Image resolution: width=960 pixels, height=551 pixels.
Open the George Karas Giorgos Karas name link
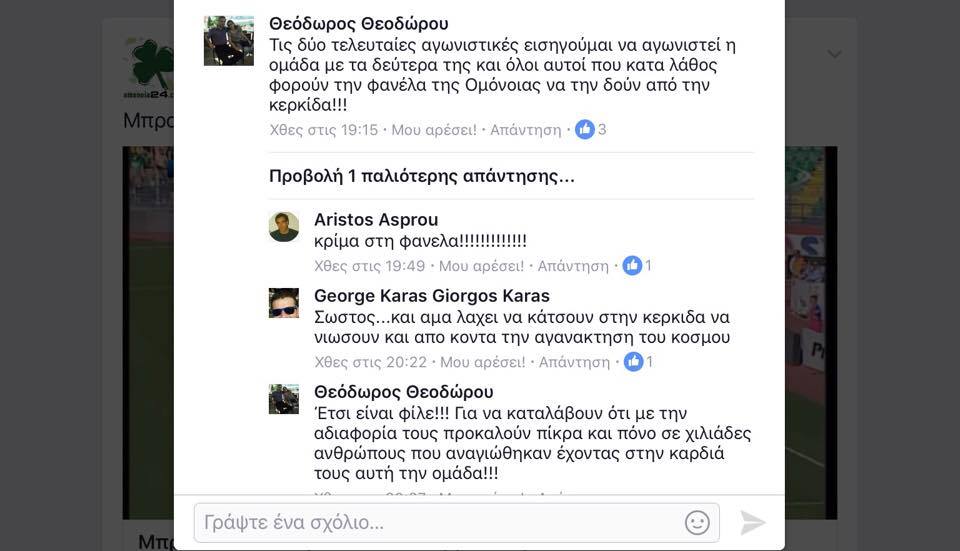[432, 296]
